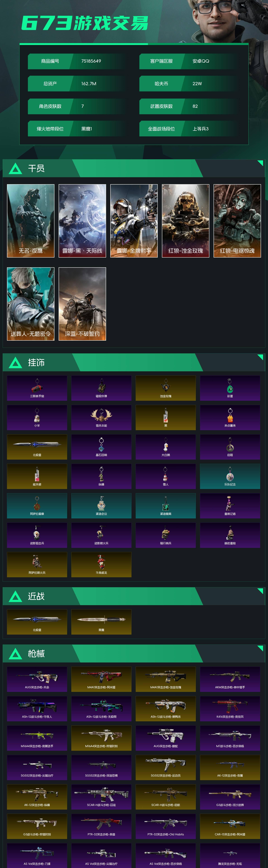Viewport: 268px width, 868px height.
Task: Click the 商品编号 75185649 field
Action: (x=77, y=61)
